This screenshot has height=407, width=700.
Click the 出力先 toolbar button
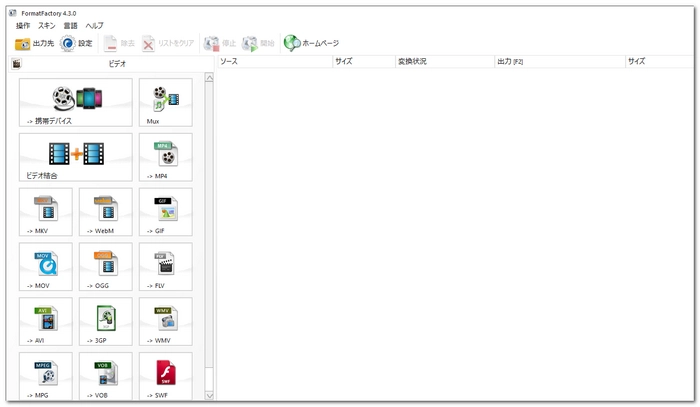coord(35,43)
